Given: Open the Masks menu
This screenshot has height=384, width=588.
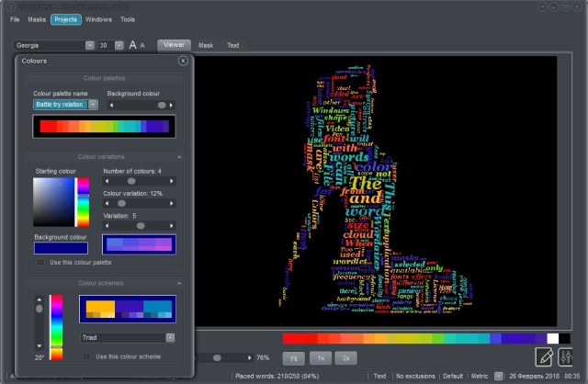Looking at the screenshot, I should (x=37, y=18).
